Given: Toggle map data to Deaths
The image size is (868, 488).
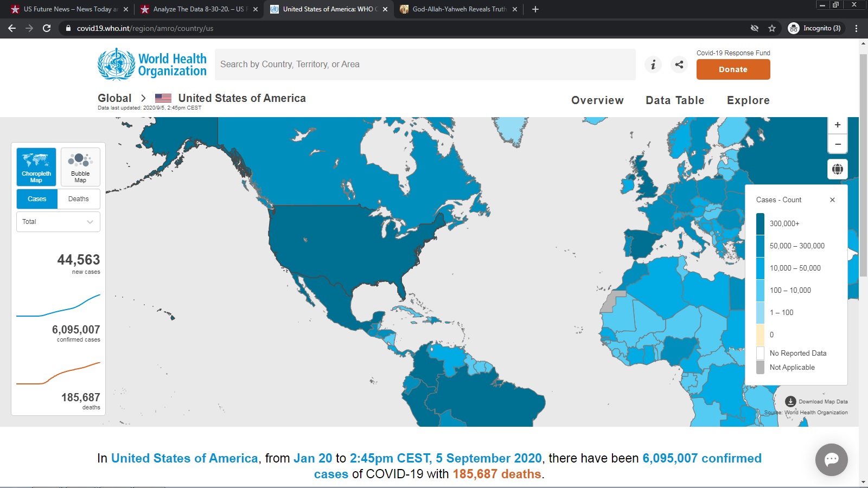Looking at the screenshot, I should pyautogui.click(x=79, y=199).
